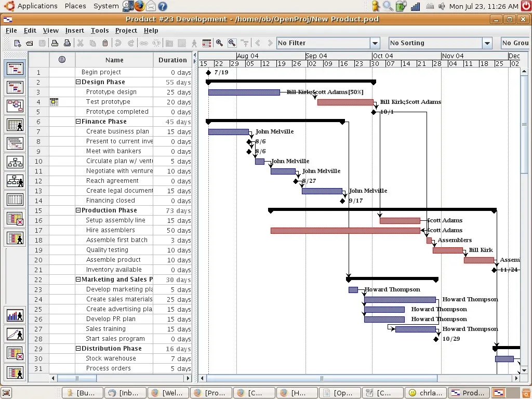Click the previous-item arrow button
The width and height of the screenshot is (532, 399).
coord(257,43)
